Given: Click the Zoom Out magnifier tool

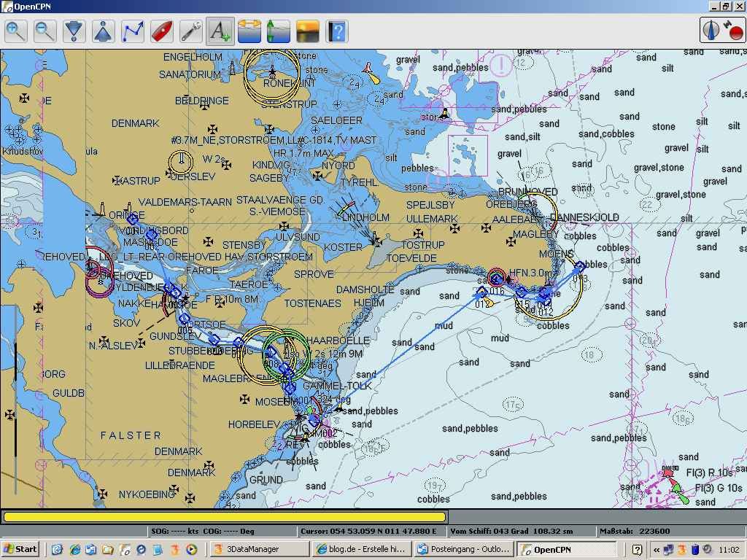Looking at the screenshot, I should click(45, 31).
